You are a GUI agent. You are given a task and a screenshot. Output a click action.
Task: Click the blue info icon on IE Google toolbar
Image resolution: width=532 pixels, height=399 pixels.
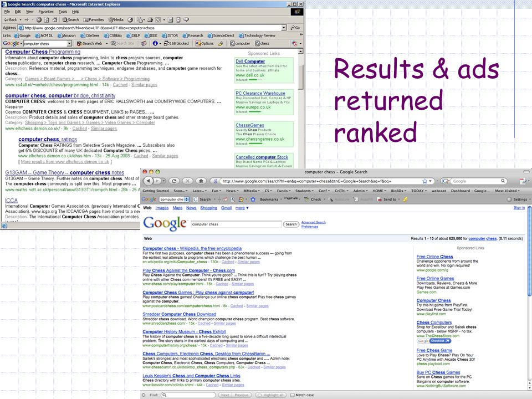pos(155,43)
